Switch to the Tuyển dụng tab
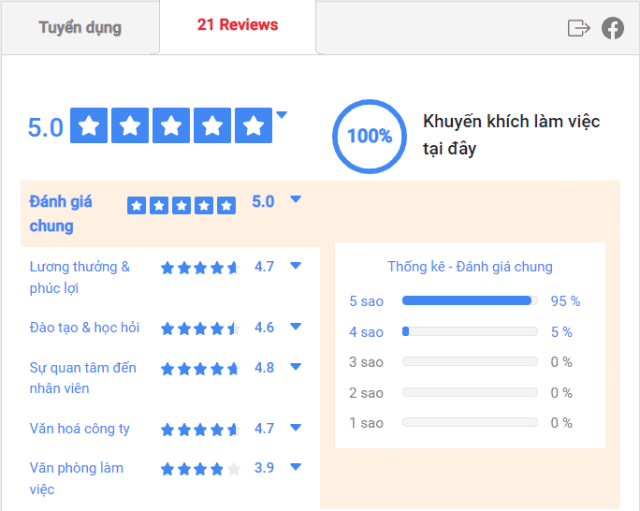 coord(80,28)
